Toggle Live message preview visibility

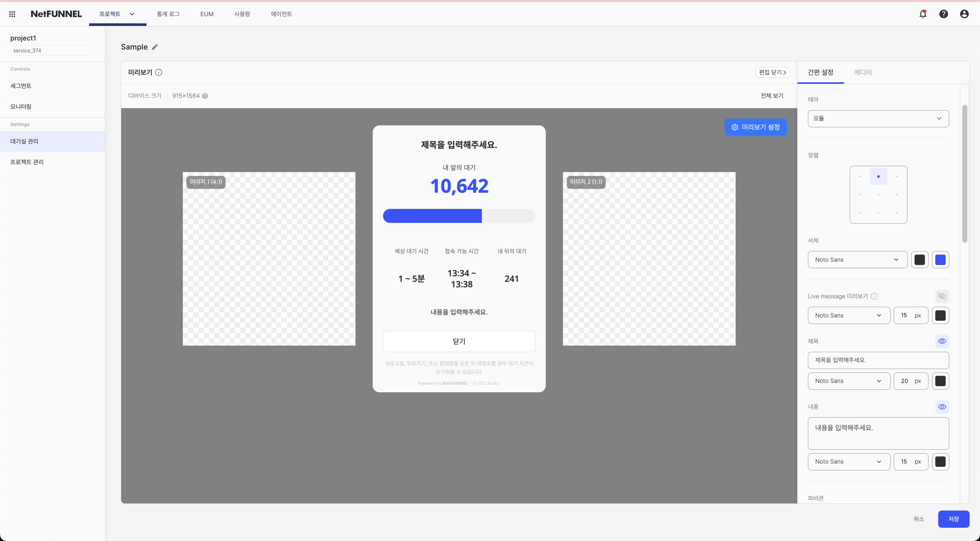pos(942,296)
